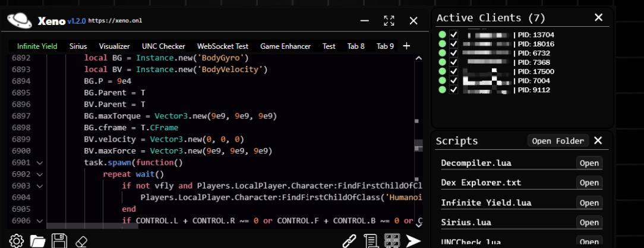Click the 'v1.2.0' version label

77,21
